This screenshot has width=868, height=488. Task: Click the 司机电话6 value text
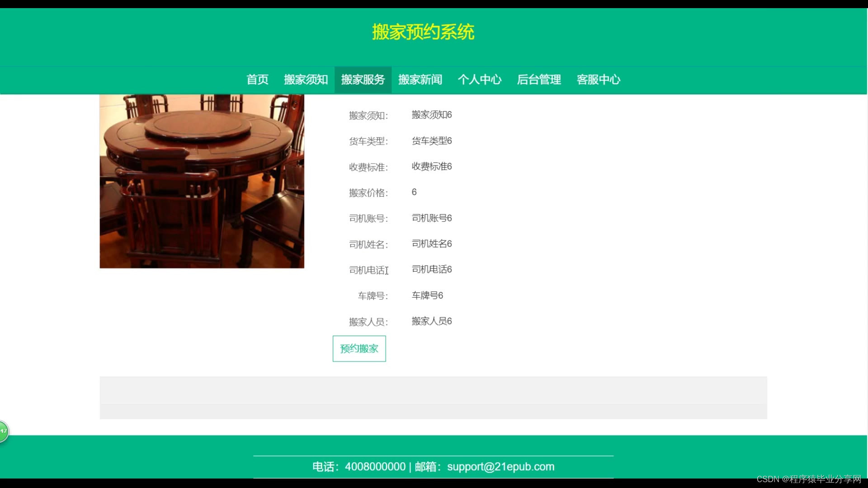[x=431, y=269]
